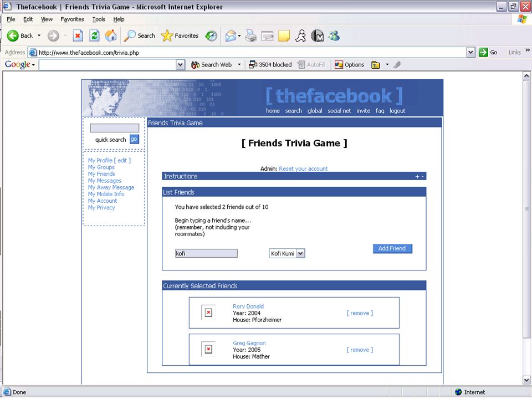
Task: Print page with printer icon
Action: [251, 35]
